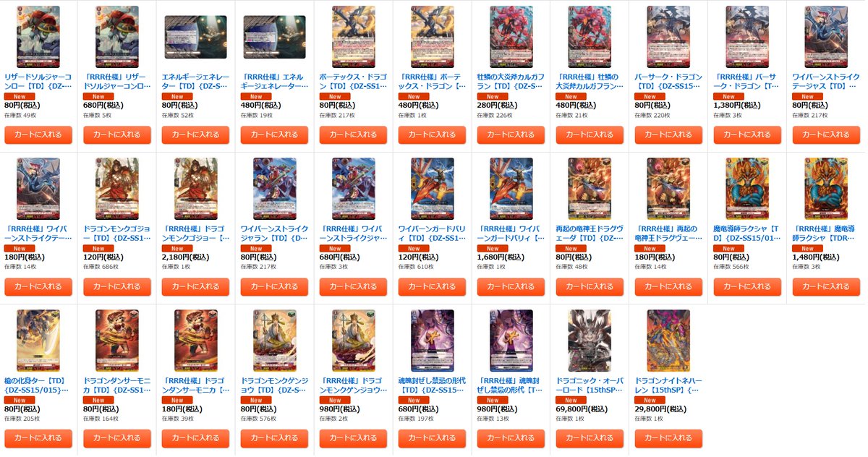View the 80円 ワイバーンストライクテージャス card image
The width and height of the screenshot is (868, 457).
(x=826, y=37)
